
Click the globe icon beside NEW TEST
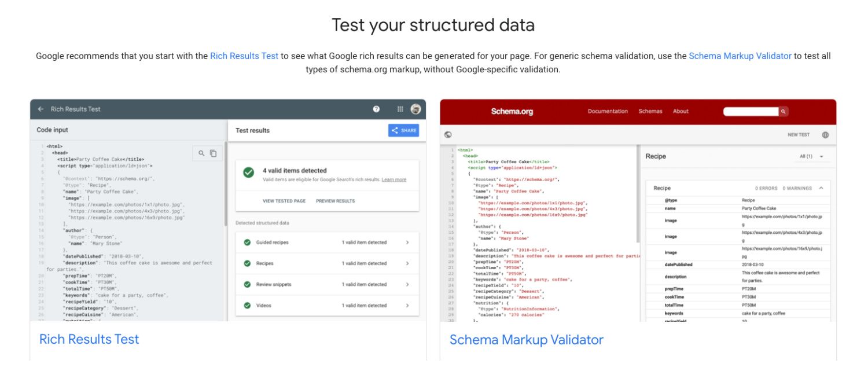coord(825,135)
